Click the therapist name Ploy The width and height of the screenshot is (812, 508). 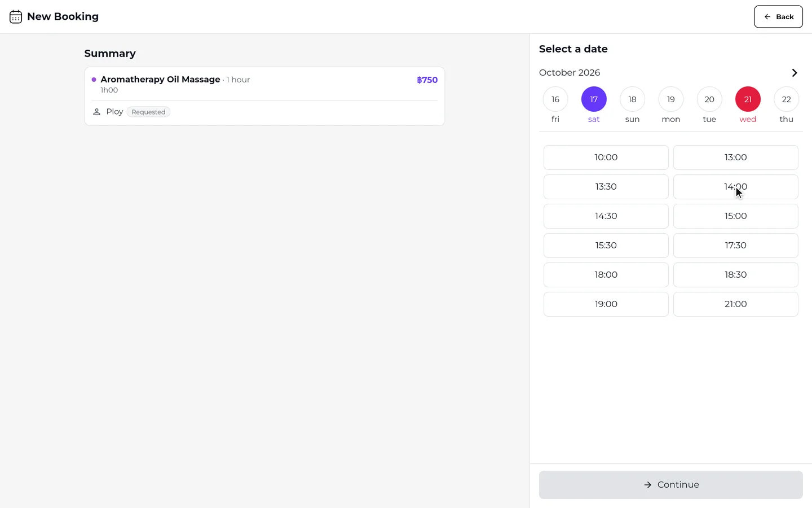point(114,112)
